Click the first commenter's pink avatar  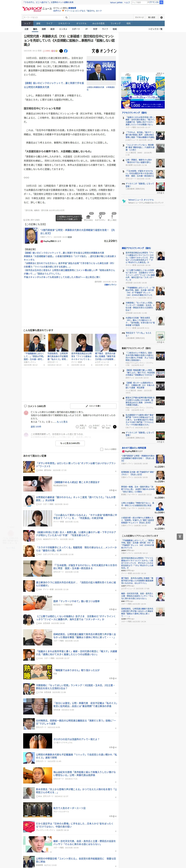tap(26, 412)
